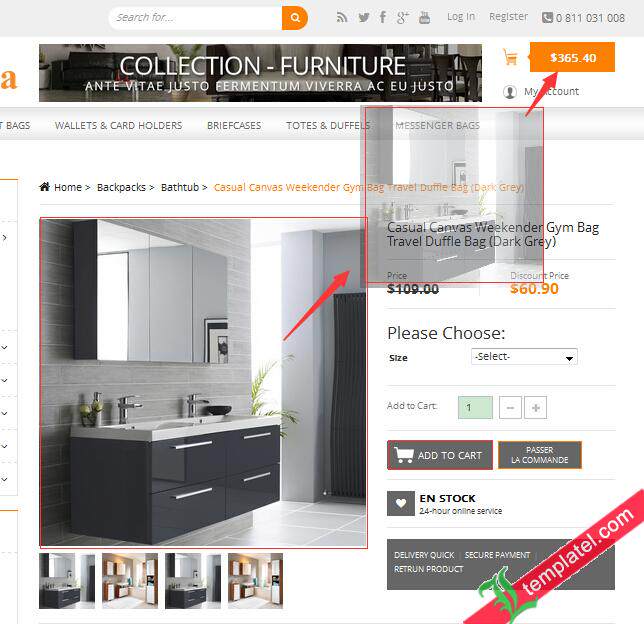Increase quantity with the plus button
Viewport: 644px width, 624px height.
click(x=535, y=408)
